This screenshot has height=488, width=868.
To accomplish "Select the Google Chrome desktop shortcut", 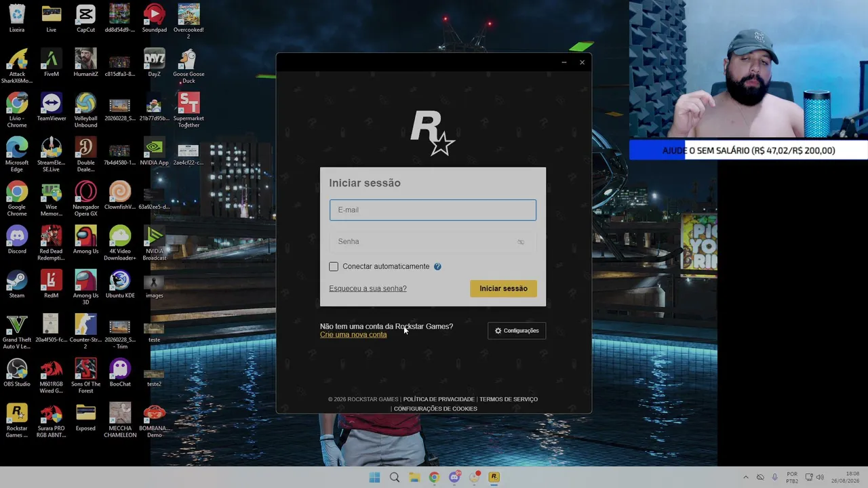I will pyautogui.click(x=17, y=198).
